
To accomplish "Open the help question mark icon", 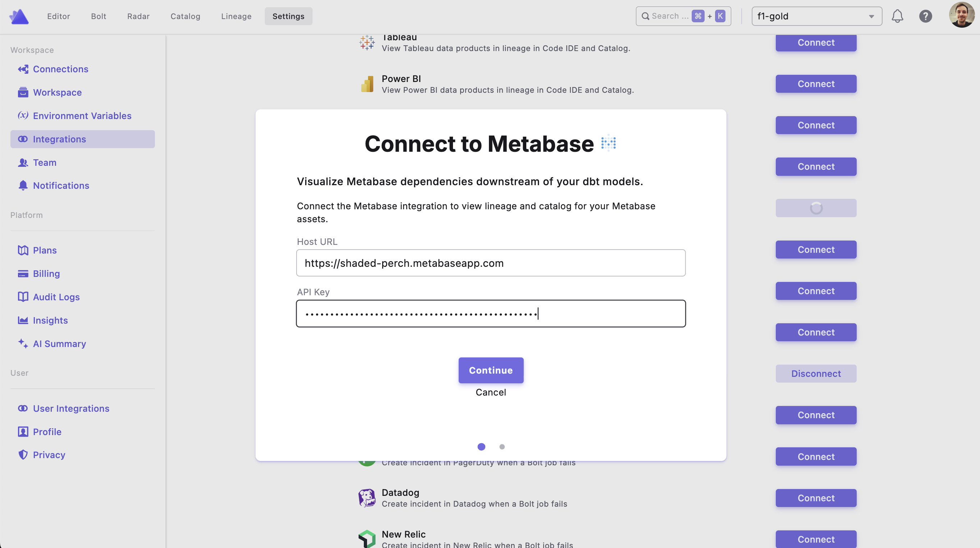I will coord(925,16).
